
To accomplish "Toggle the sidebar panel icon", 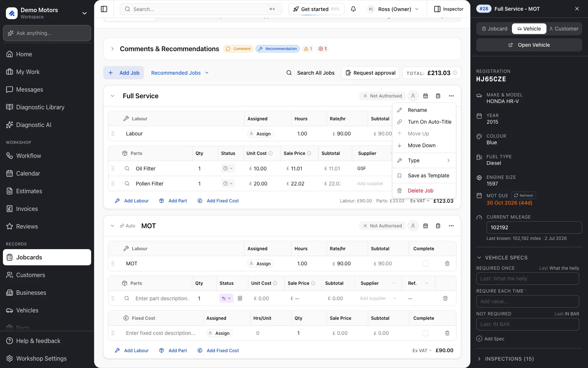I will click(104, 9).
